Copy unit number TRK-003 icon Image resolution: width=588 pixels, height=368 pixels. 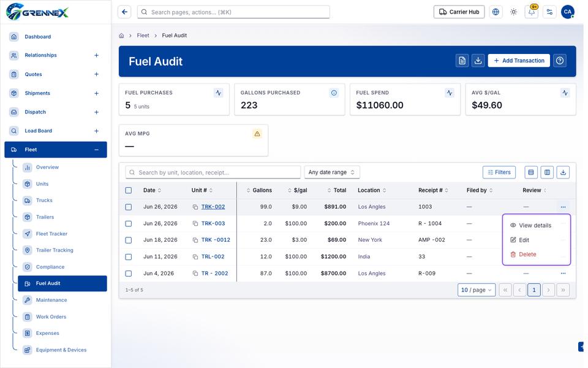[195, 223]
